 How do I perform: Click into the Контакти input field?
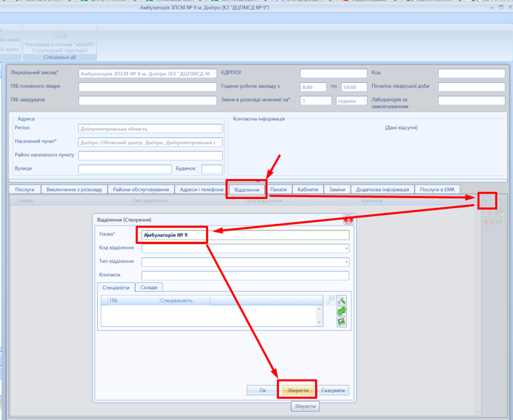click(x=245, y=275)
